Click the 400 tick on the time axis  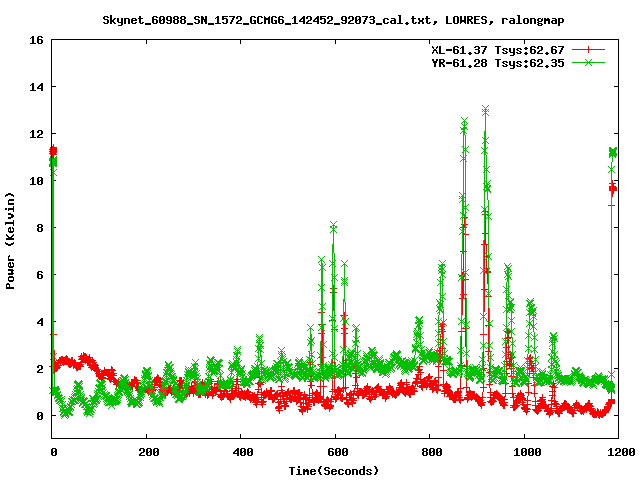(x=241, y=452)
